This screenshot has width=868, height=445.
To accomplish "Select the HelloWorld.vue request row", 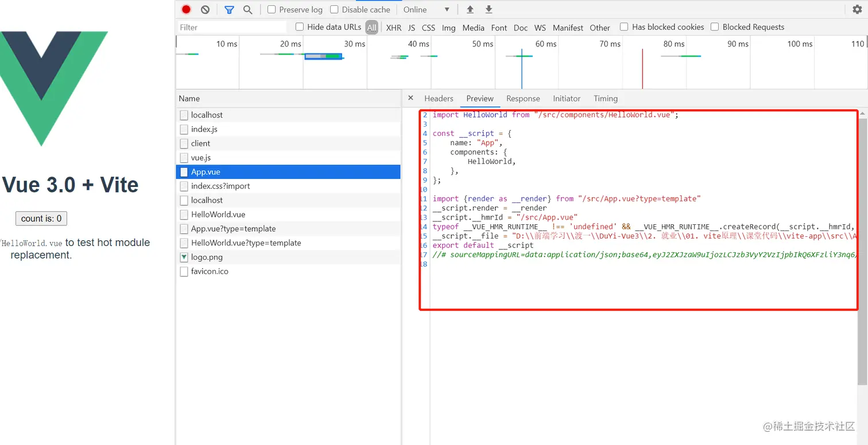I will 218,214.
